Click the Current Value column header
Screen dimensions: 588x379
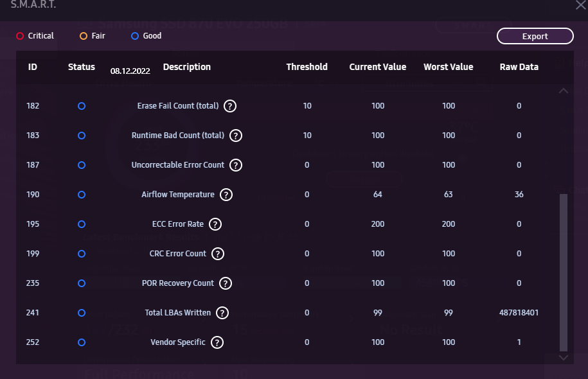coord(377,67)
